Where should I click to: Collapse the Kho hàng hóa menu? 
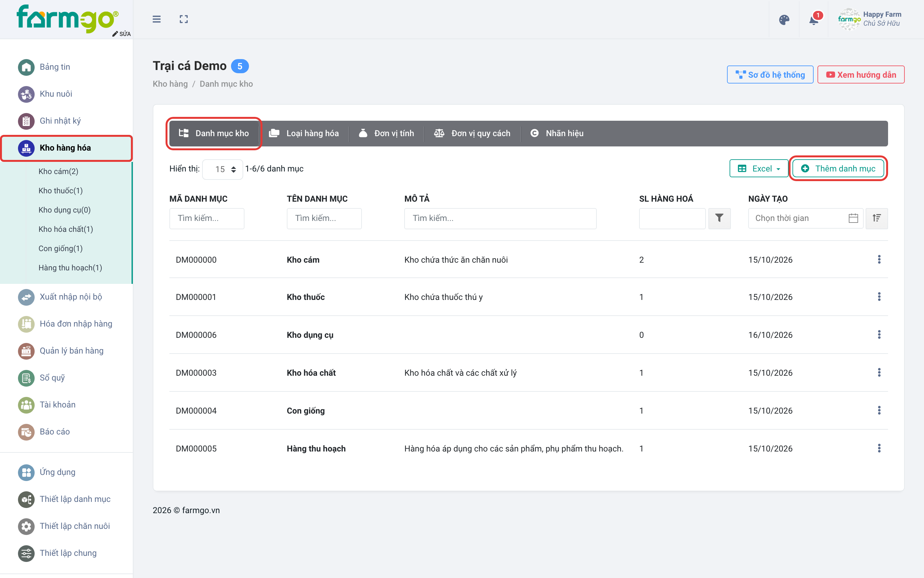[x=66, y=148]
